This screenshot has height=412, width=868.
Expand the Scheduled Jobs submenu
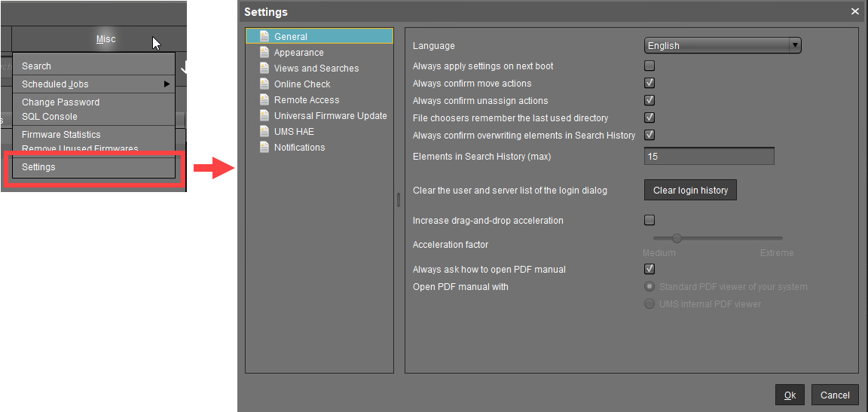tap(94, 84)
